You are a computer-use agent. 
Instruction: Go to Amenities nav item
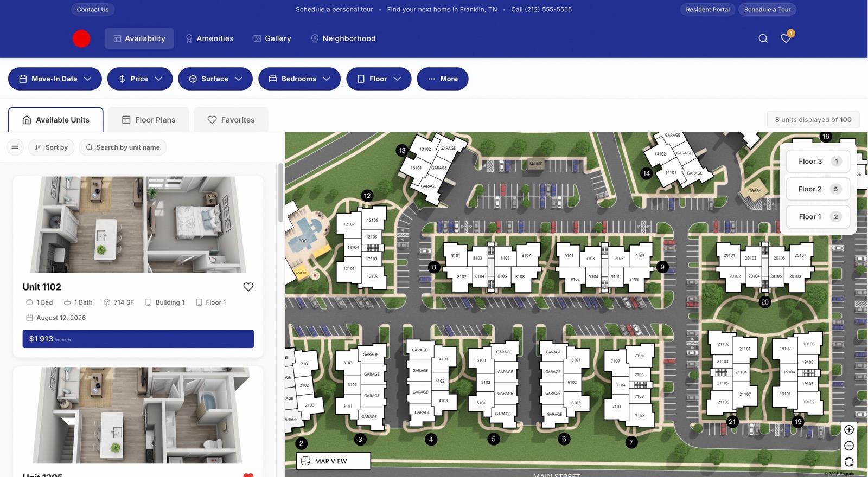point(209,38)
